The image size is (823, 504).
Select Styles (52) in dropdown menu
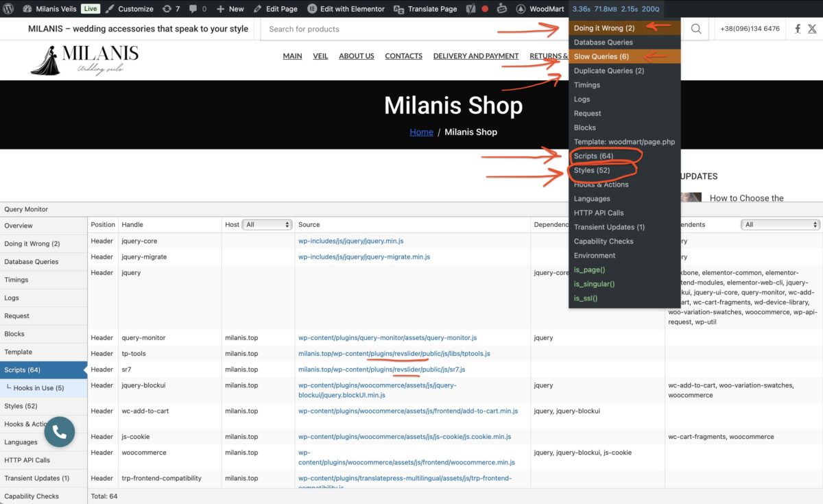coord(625,170)
